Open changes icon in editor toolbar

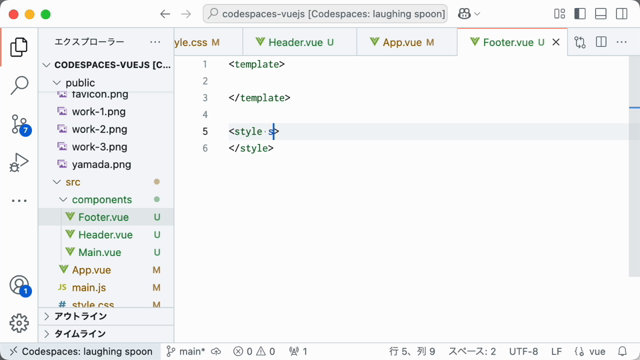(580, 42)
